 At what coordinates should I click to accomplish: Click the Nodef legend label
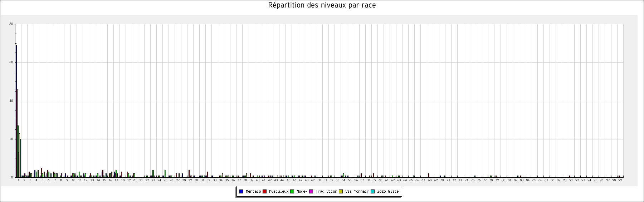(x=302, y=192)
